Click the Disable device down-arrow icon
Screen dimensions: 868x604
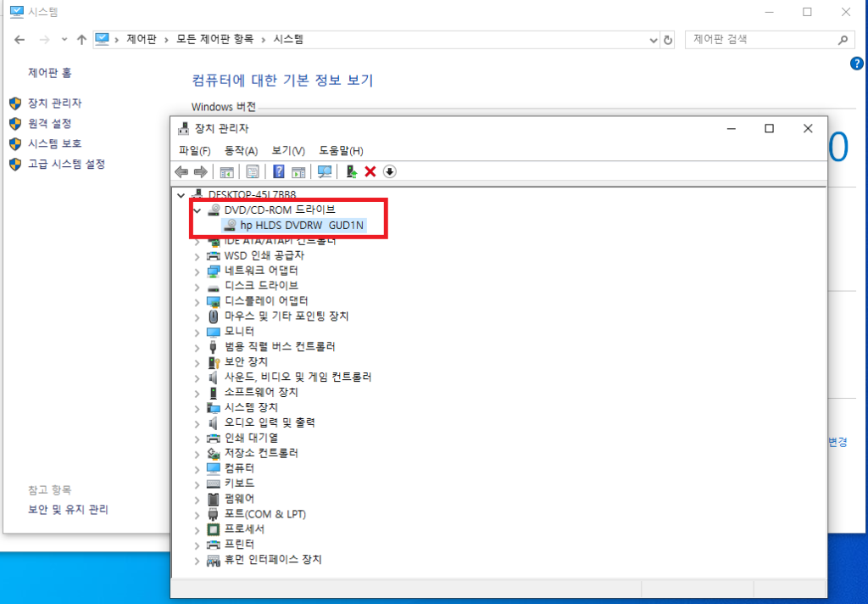[x=389, y=171]
